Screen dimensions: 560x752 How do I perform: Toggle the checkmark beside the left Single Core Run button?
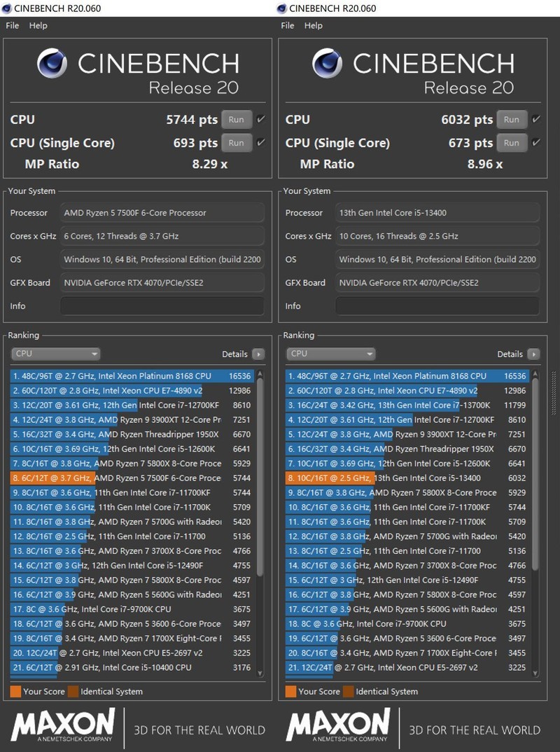[260, 142]
